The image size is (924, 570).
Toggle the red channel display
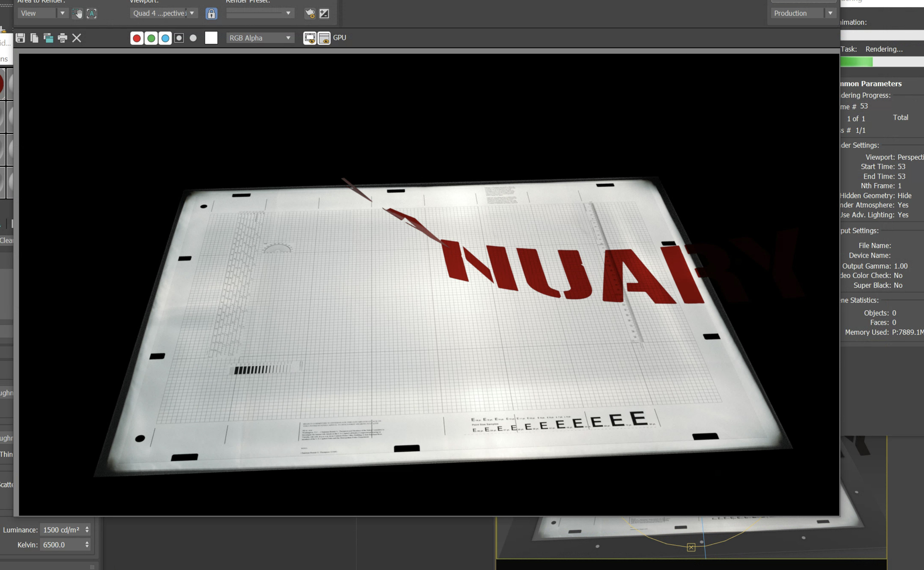[137, 38]
